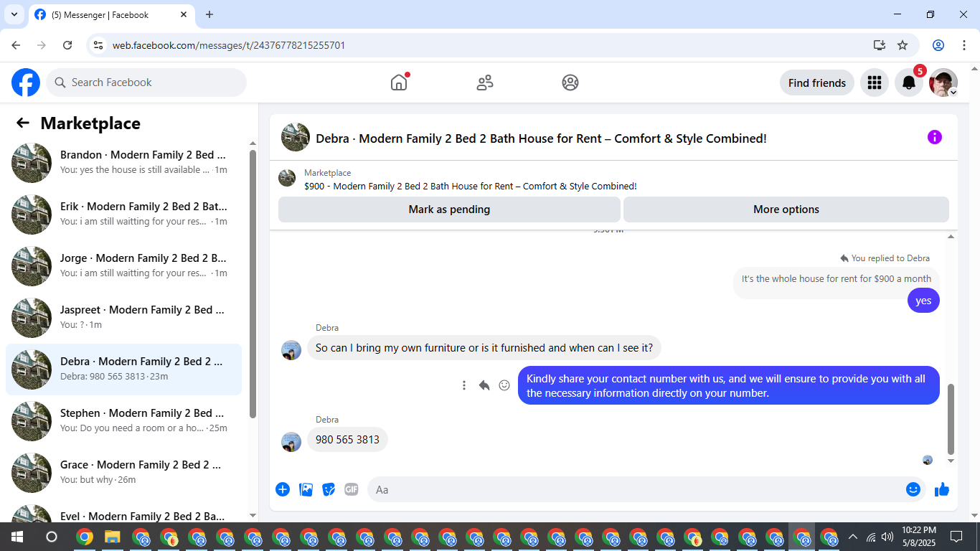Image resolution: width=980 pixels, height=551 pixels.
Task: Open File Explorer from the taskbar
Action: [112, 537]
